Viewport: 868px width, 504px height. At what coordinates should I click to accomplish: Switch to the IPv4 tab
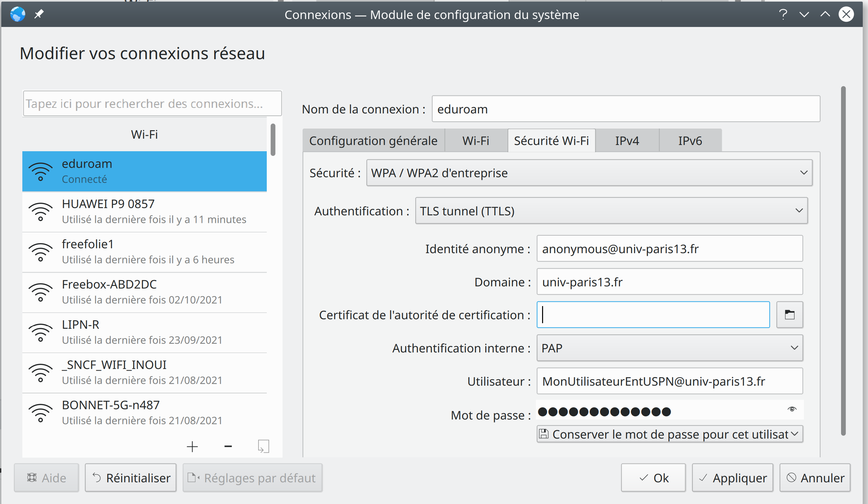coord(627,141)
